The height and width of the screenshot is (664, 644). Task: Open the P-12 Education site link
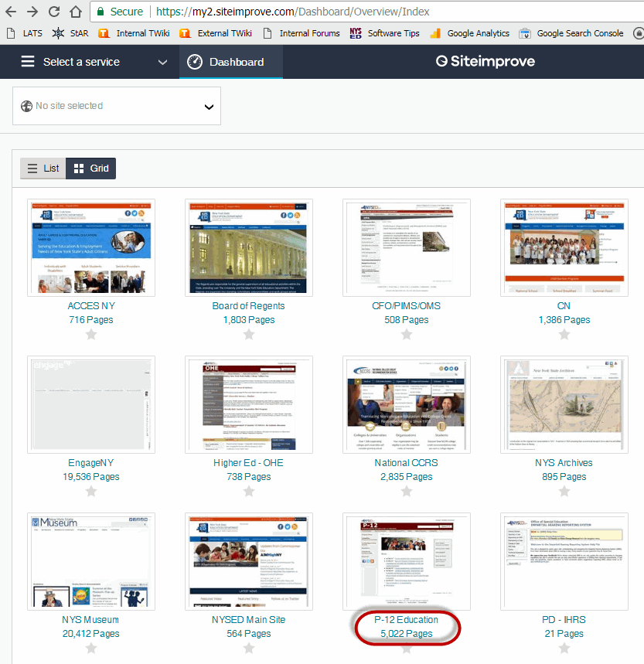tap(406, 620)
